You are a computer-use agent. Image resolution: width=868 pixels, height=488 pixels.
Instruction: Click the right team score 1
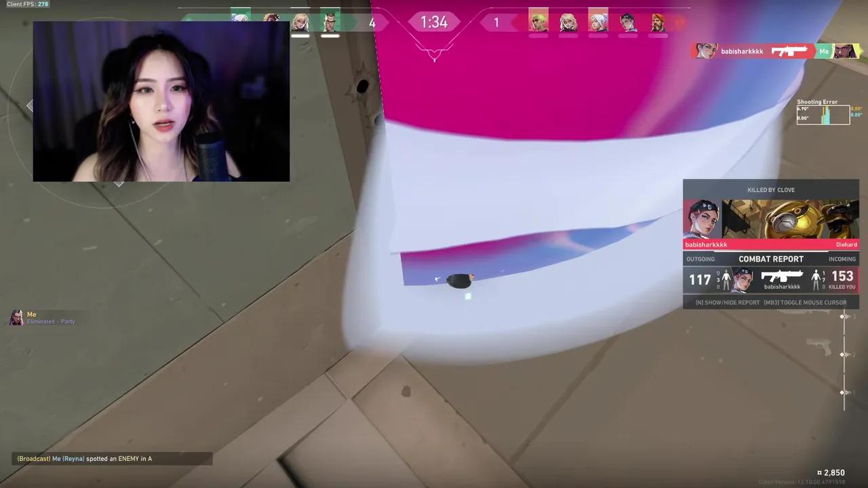(x=496, y=23)
